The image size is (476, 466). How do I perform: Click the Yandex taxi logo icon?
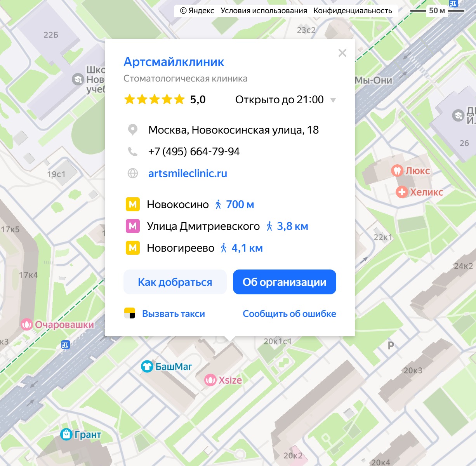click(x=130, y=313)
